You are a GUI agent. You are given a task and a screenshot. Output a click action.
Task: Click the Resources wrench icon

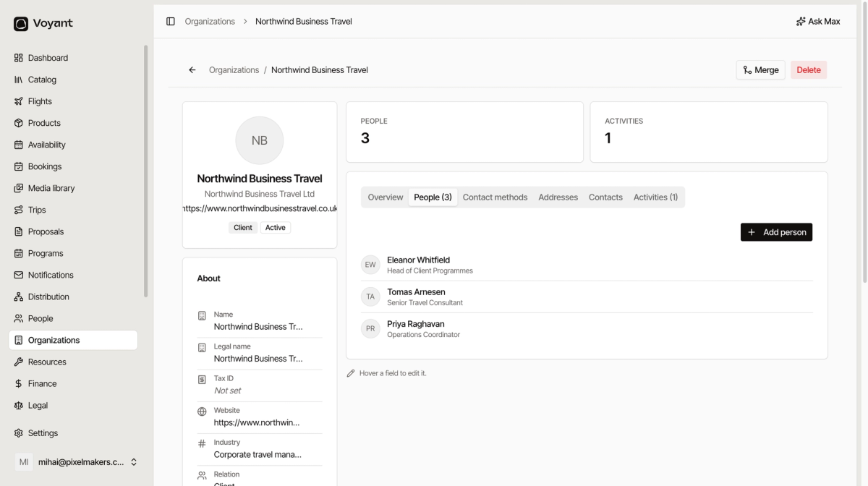tap(19, 362)
